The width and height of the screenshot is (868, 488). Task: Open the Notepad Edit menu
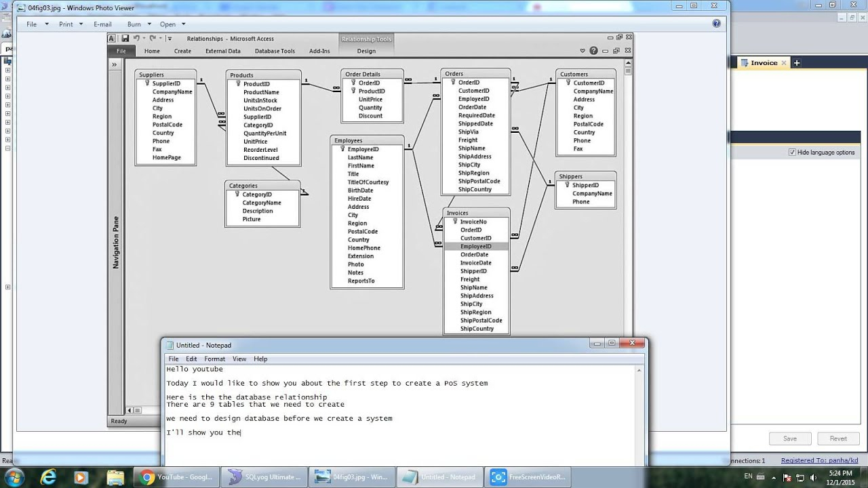(192, 359)
